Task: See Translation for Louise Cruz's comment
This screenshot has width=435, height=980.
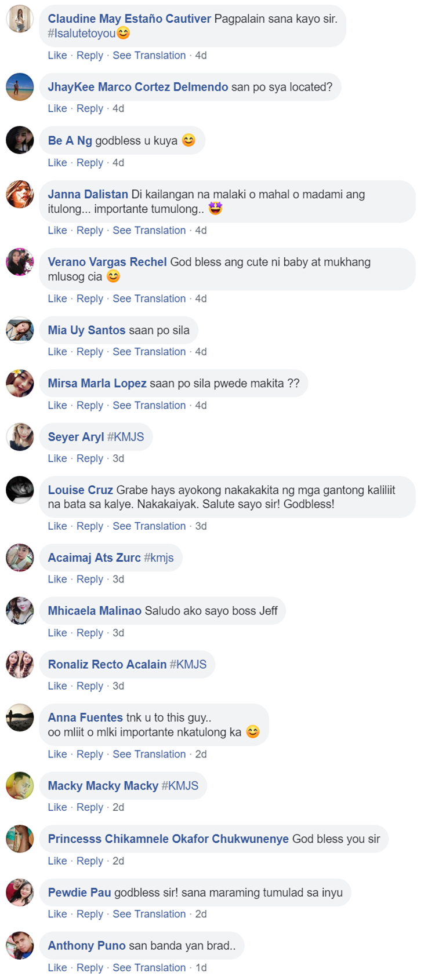Action: pyautogui.click(x=149, y=526)
